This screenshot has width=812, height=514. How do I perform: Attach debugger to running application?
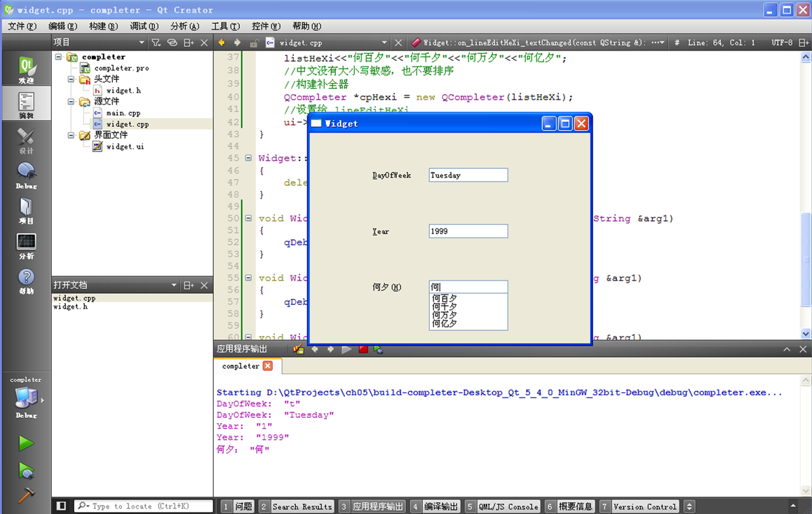pyautogui.click(x=379, y=349)
